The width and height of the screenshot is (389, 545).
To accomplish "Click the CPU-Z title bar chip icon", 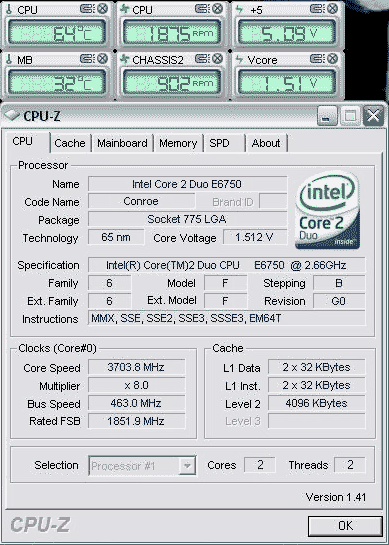I will [12, 115].
